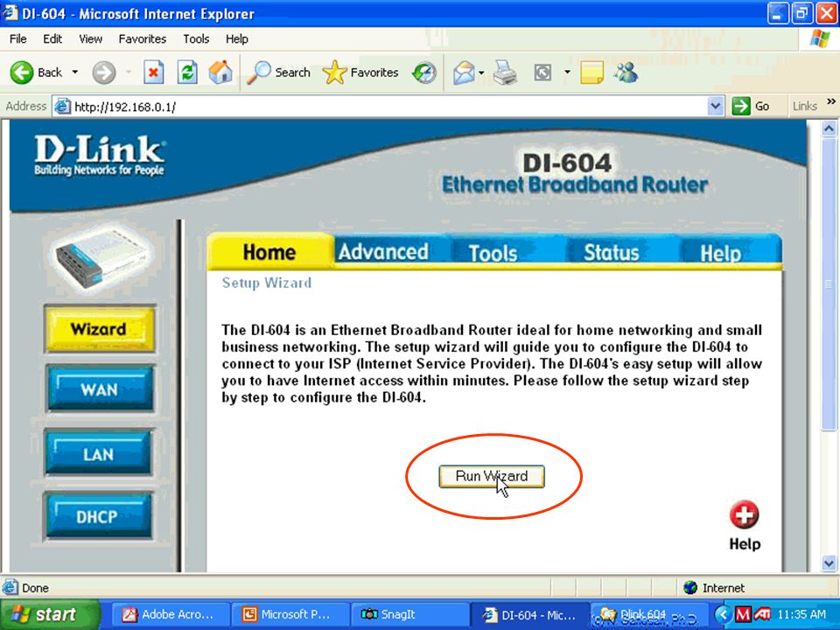Open the WAN settings button
The image size is (840, 630).
click(x=100, y=388)
